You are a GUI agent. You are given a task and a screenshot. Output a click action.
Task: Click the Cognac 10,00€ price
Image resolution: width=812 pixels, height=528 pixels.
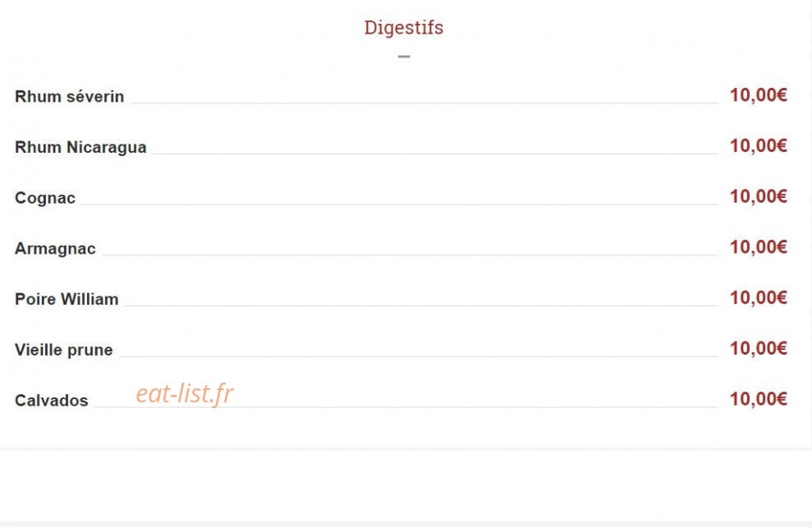758,196
